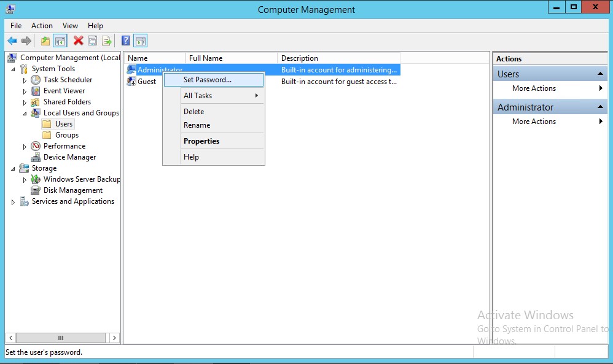This screenshot has height=364, width=613.
Task: Click the Export List toolbar icon
Action: coord(107,41)
